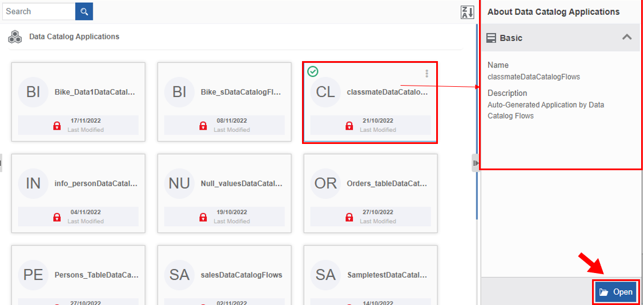The height and width of the screenshot is (305, 644).
Task: Open the three-dot menu on classmateDataCatalog card
Action: 426,74
